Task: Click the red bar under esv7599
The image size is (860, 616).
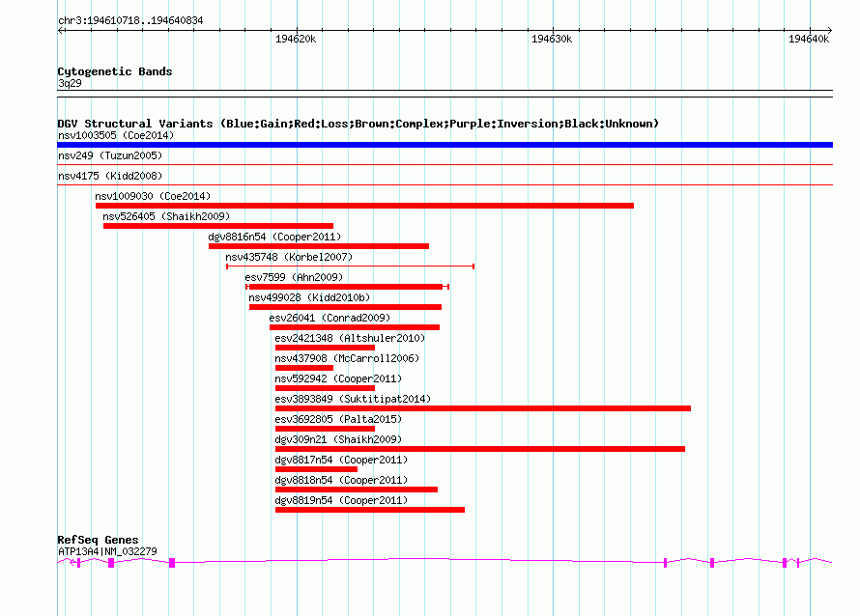Action: click(x=347, y=287)
